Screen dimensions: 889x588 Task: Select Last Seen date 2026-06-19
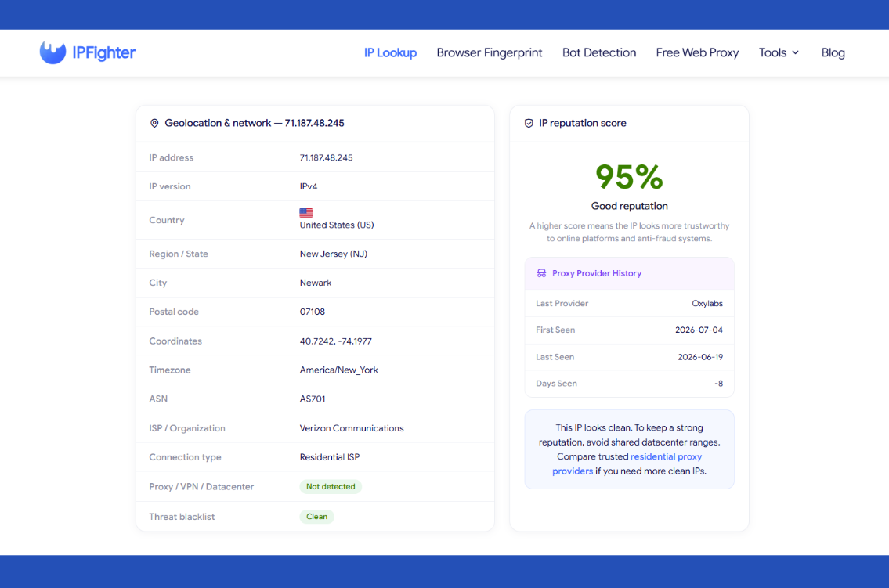700,357
